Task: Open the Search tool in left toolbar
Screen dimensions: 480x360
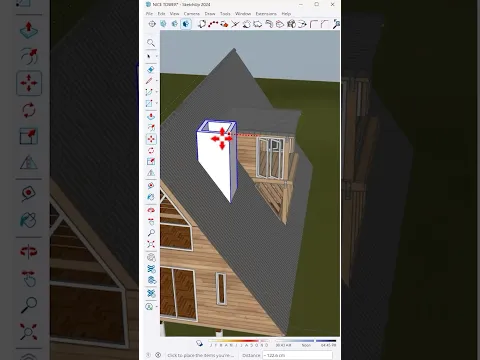Action: [x=151, y=43]
